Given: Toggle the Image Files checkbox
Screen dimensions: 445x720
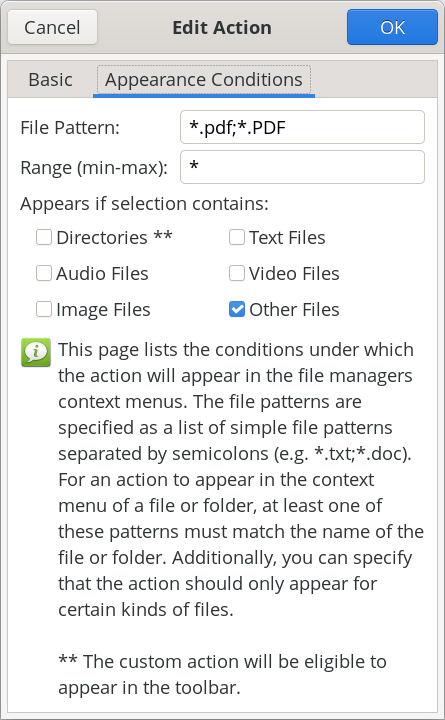Looking at the screenshot, I should pos(44,309).
